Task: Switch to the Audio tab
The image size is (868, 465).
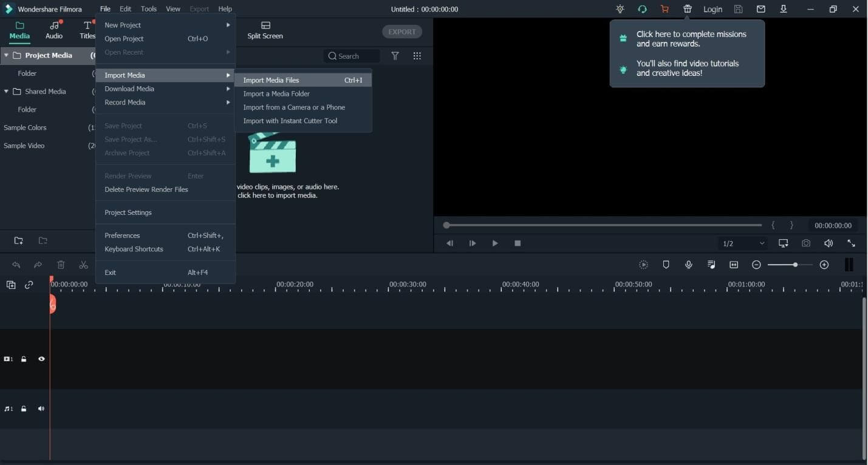Action: pos(54,30)
